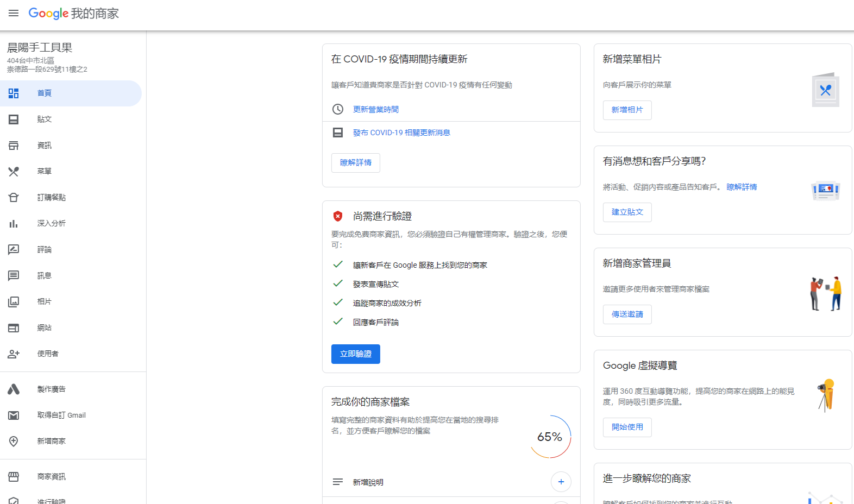The width and height of the screenshot is (854, 504).
Task: Click the virtual tour photographer illustration
Action: [x=826, y=395]
